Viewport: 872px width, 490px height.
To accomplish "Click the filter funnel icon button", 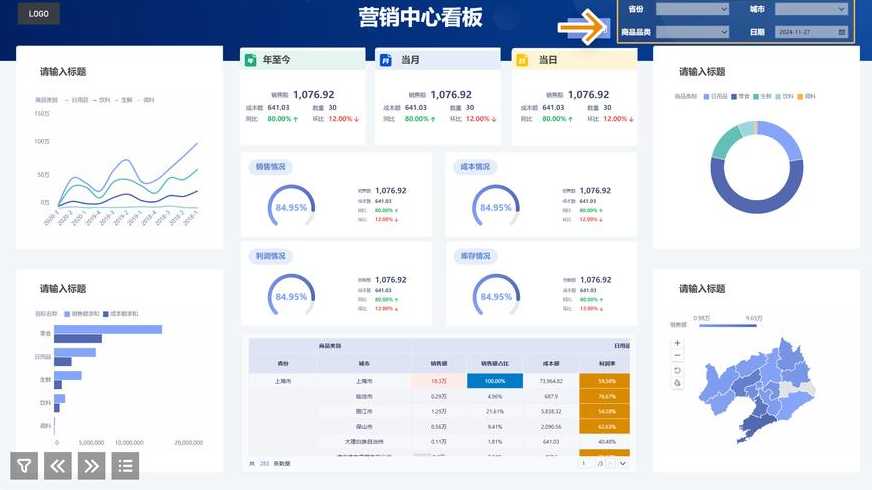I will click(24, 466).
